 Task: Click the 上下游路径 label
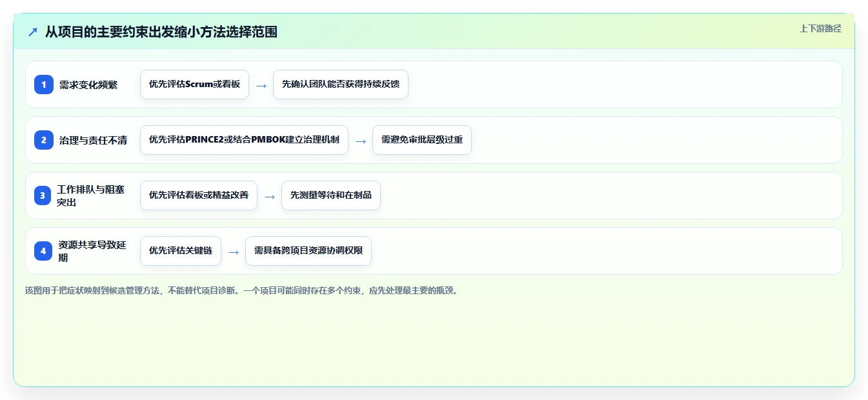click(x=820, y=28)
